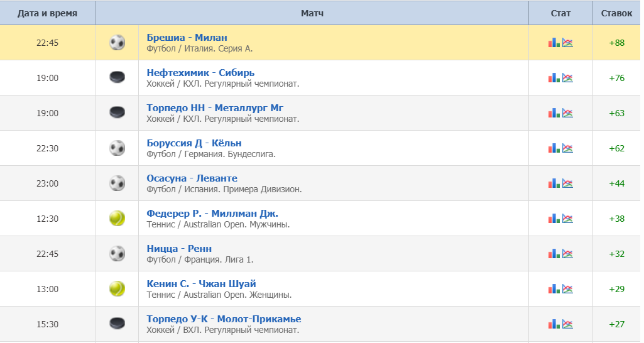Click the soccer ball icon beside Осасуна - Леванте
The height and width of the screenshot is (343, 644).
coord(117,183)
